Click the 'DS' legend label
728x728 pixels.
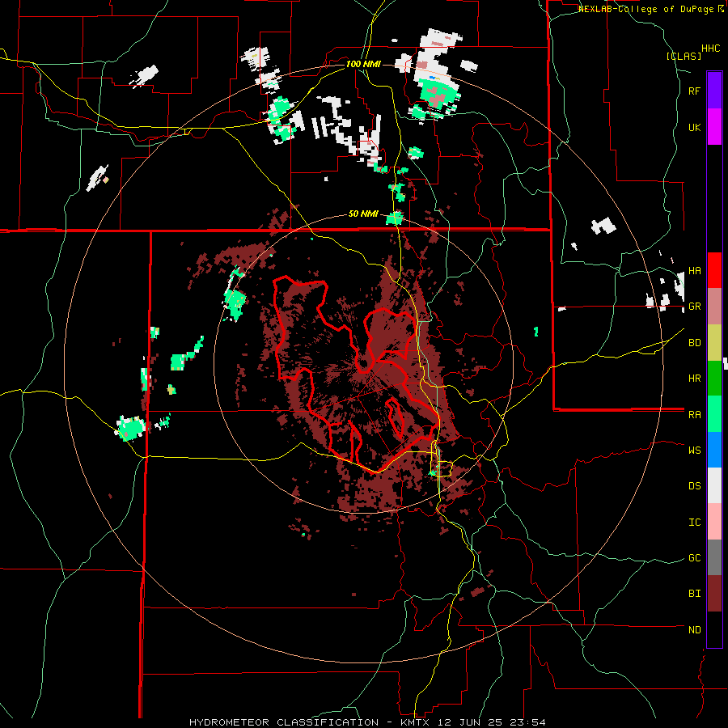(694, 486)
